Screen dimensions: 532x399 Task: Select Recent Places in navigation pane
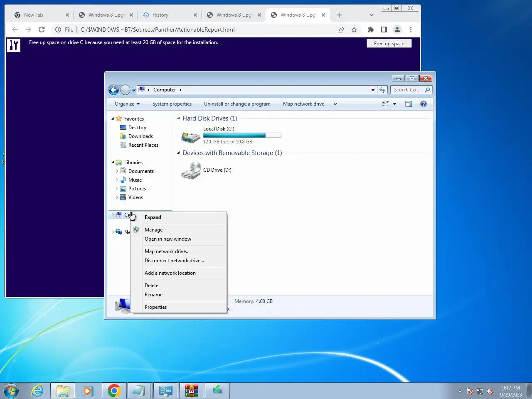pyautogui.click(x=143, y=145)
